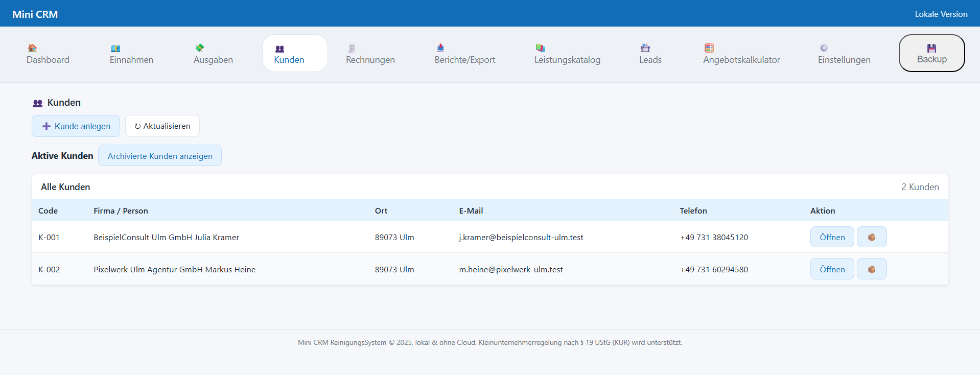The image size is (980, 375).
Task: Click the Kunde anlegen button
Action: point(76,126)
